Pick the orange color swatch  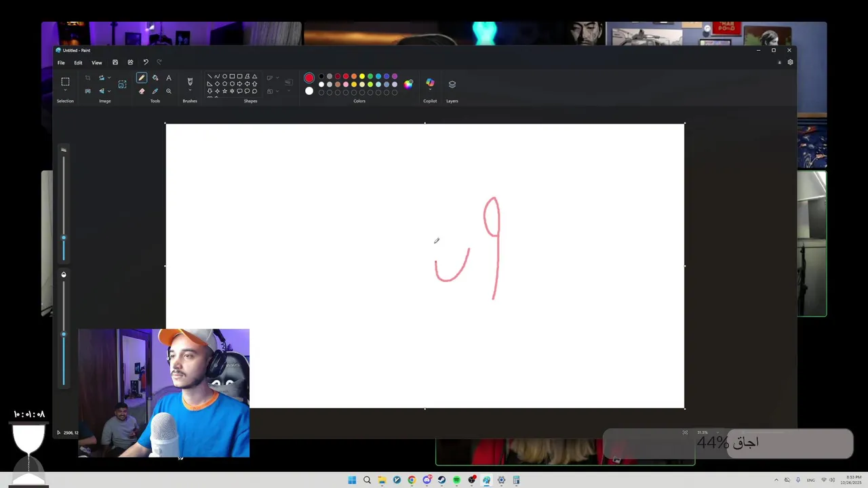pos(354,77)
